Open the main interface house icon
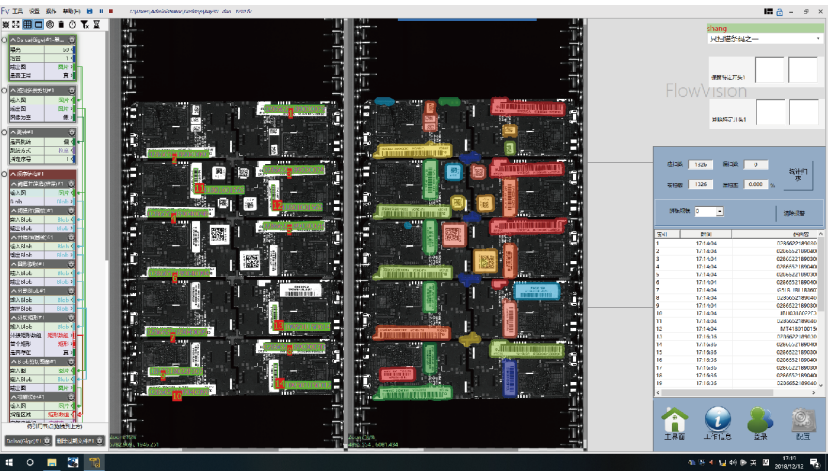Screen dimensions: 830x476 [x=675, y=420]
